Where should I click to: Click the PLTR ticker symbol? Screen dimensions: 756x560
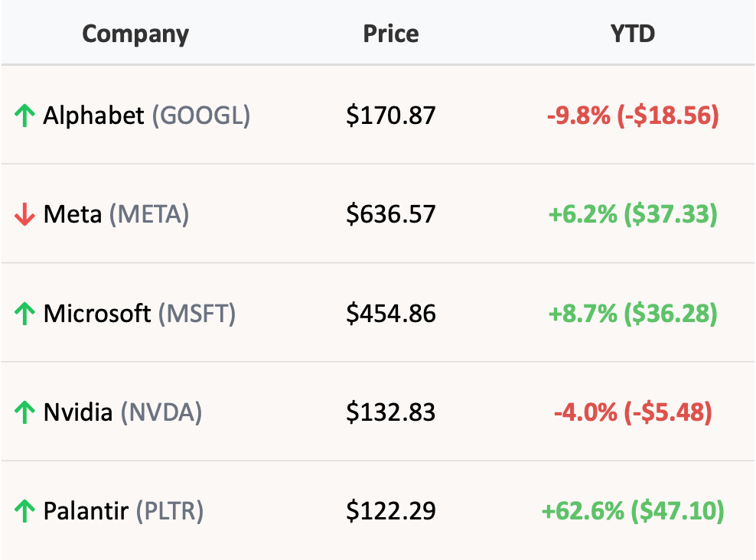[x=170, y=511]
